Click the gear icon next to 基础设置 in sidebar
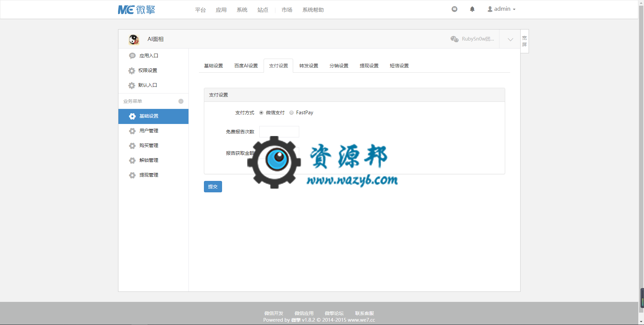The image size is (644, 325). [x=132, y=116]
